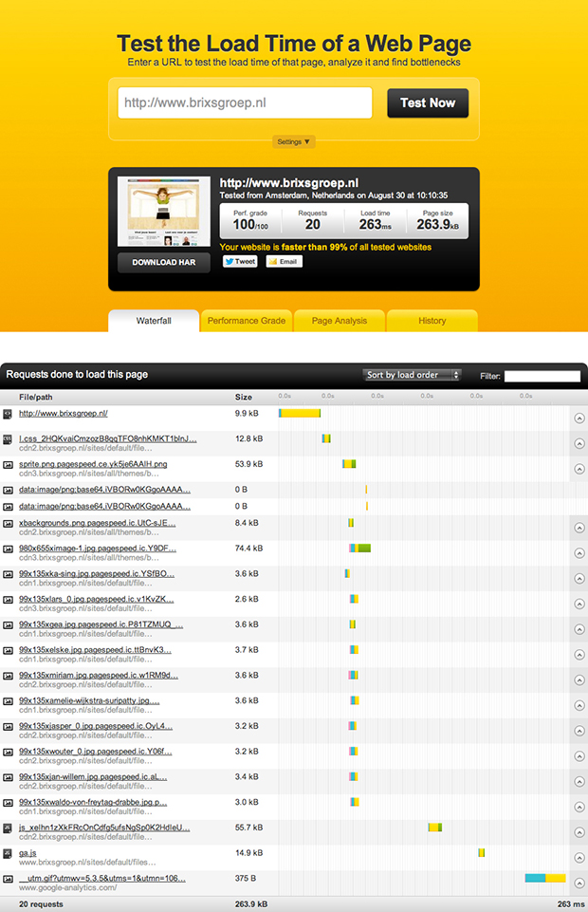
Task: Click the waterfall bar for http://www.brixsgroep.nl/
Action: click(x=300, y=414)
